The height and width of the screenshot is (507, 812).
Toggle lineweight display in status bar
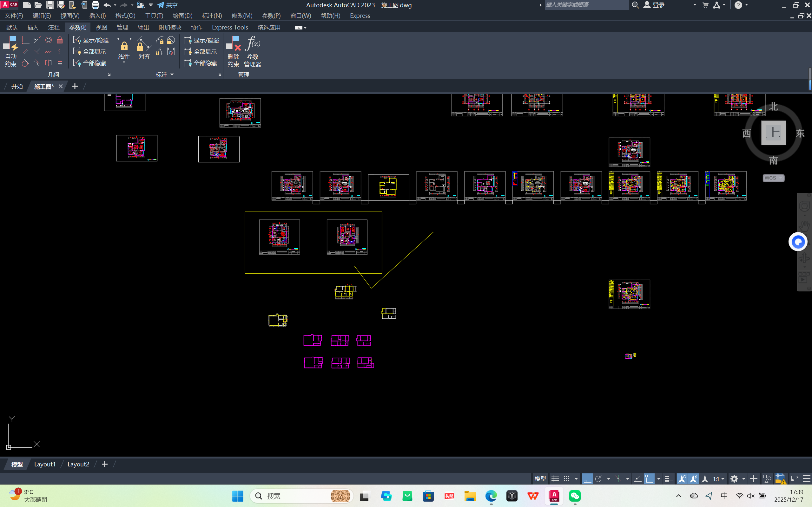pyautogui.click(x=668, y=479)
